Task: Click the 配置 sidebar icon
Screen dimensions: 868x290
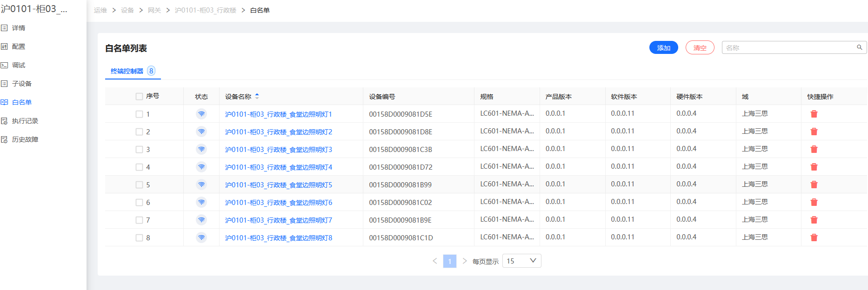Action: (x=4, y=46)
